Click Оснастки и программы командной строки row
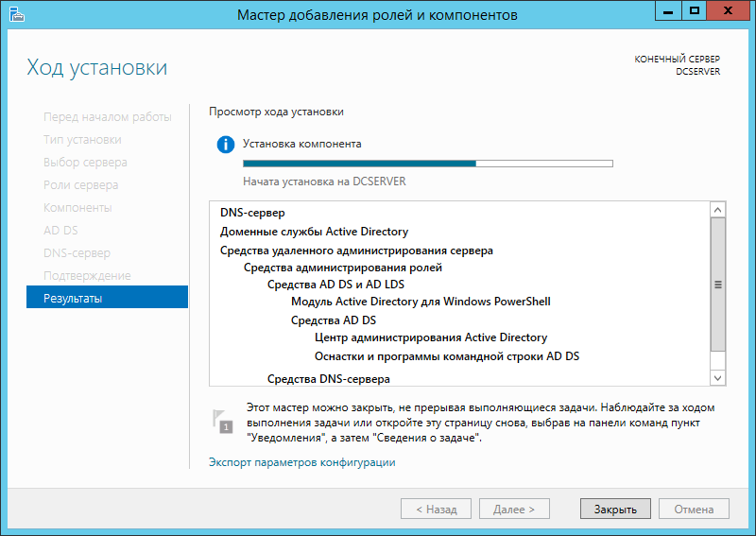Viewport: 756px width, 536px height. (447, 356)
